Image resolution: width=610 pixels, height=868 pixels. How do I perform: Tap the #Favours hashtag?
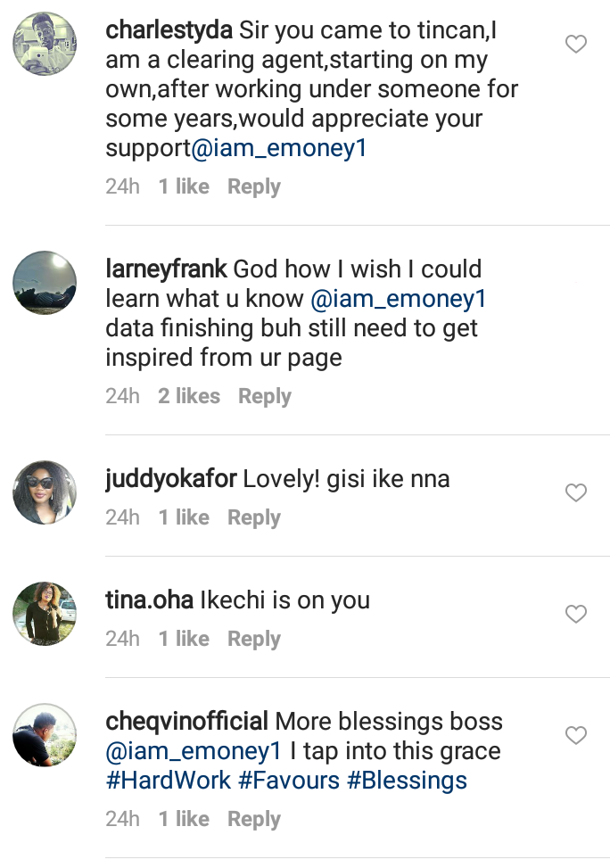(x=289, y=781)
